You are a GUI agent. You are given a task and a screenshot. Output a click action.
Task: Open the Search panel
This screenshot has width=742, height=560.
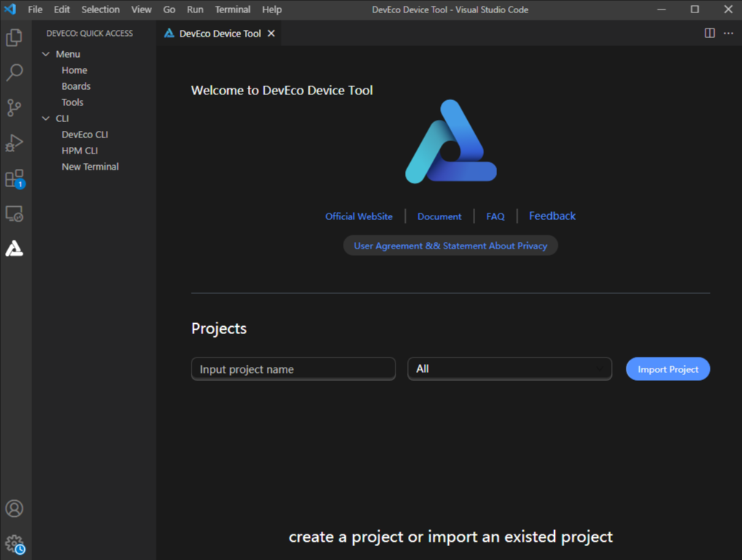coord(15,72)
